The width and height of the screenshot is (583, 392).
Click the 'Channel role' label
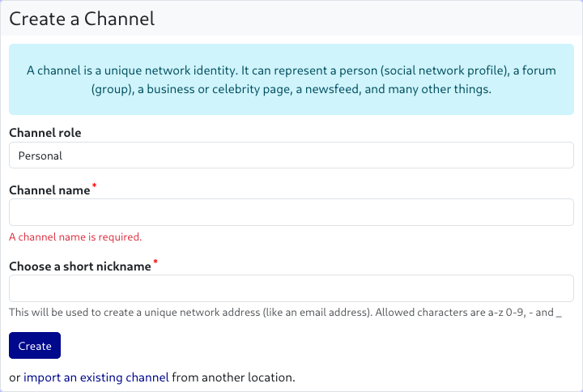(x=45, y=133)
